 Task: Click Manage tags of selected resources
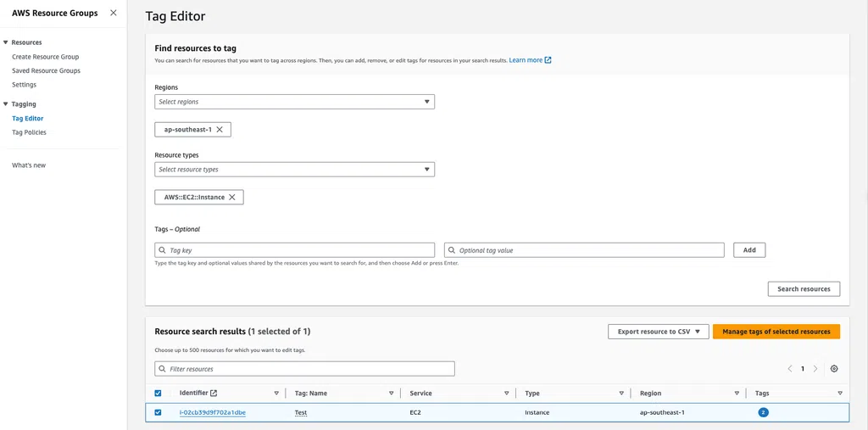[776, 332]
